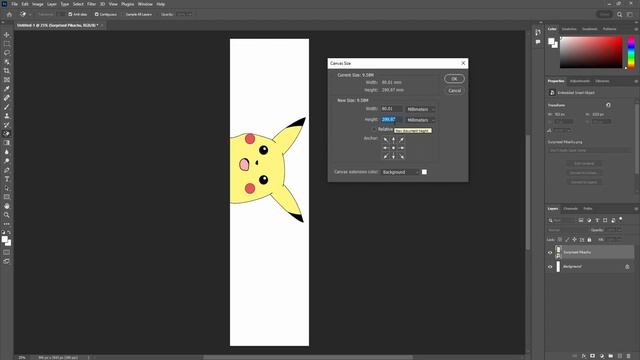
Task: Click the lock all icon in Layers
Action: click(x=589, y=240)
